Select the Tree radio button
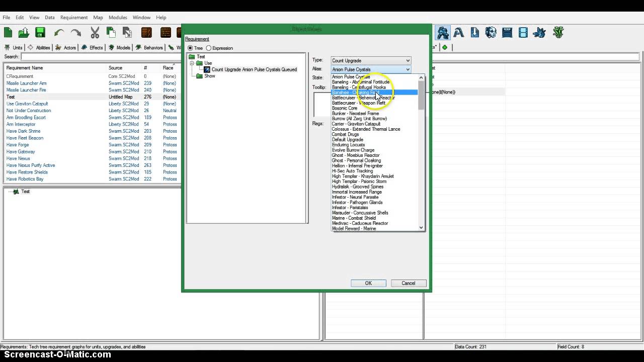Image resolution: width=644 pixels, height=362 pixels. 190,48
